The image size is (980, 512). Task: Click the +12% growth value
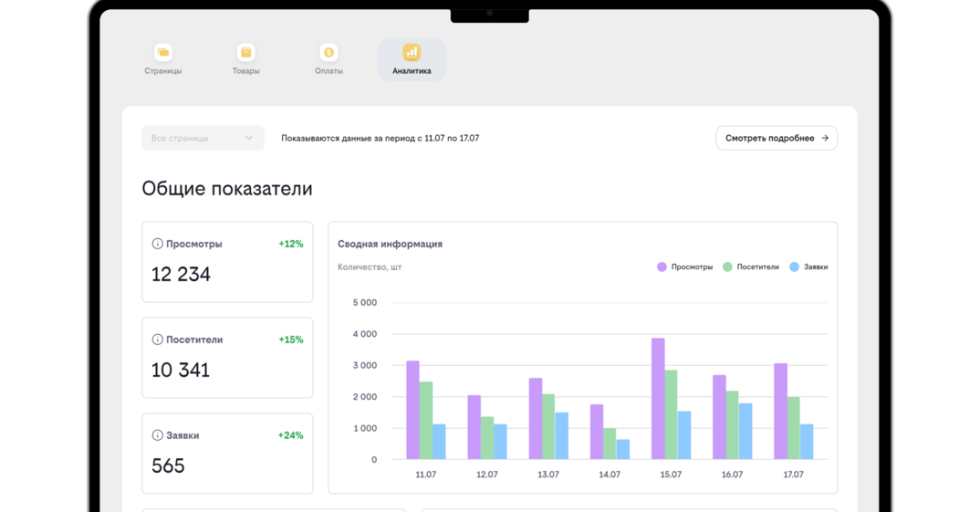(291, 244)
